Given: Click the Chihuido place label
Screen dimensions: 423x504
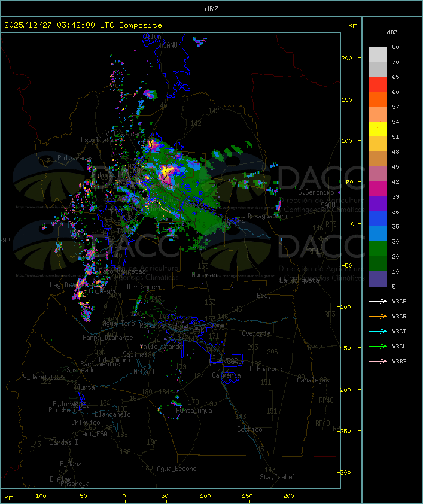Looking at the screenshot, I should pos(86,423).
